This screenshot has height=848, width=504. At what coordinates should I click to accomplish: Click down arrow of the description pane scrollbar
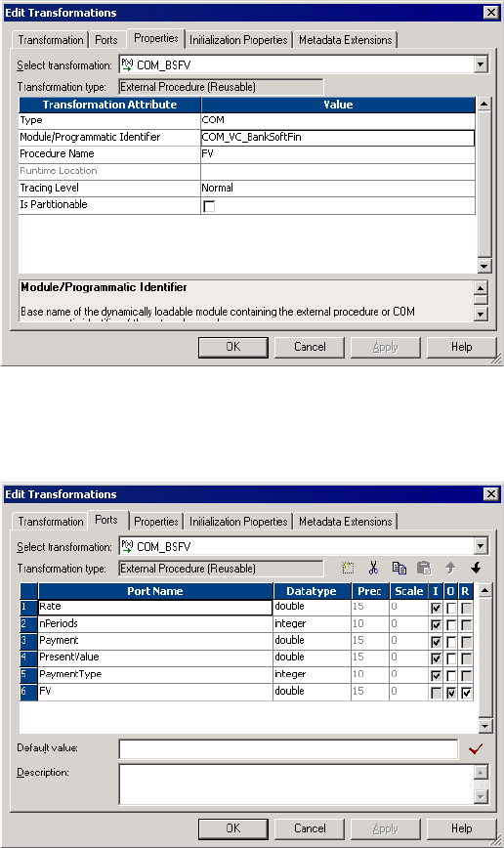pos(481,314)
